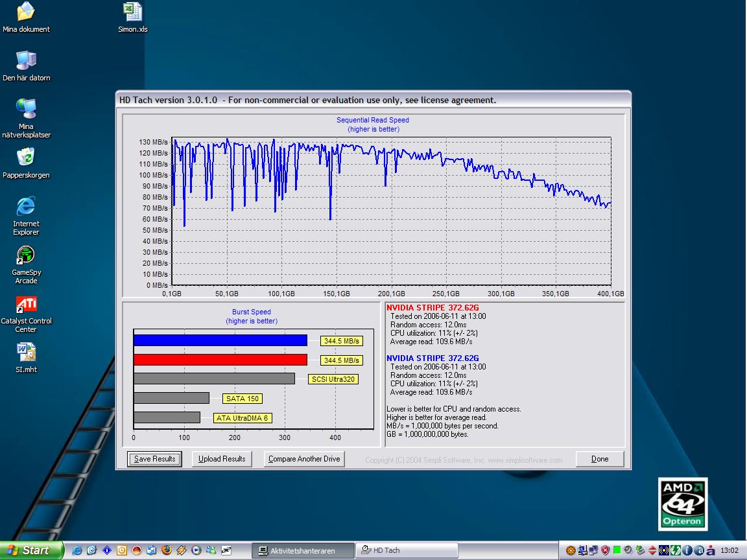Open the Catalyst Control Center shortcut
747x560 pixels.
(26, 313)
